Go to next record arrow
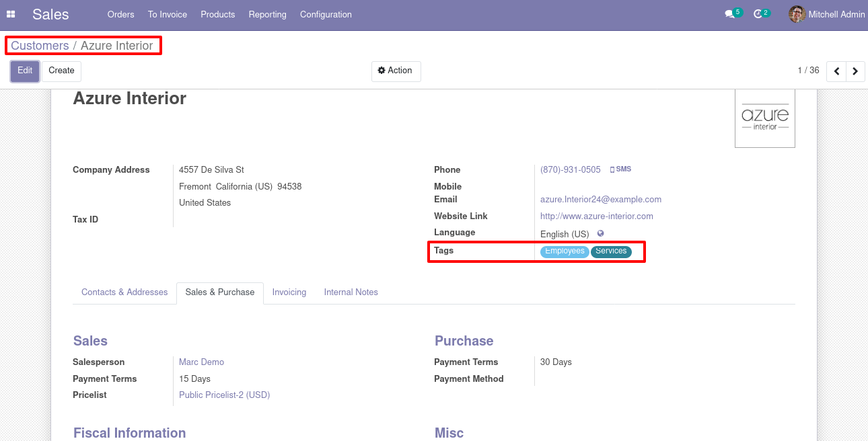The image size is (868, 441). click(855, 71)
